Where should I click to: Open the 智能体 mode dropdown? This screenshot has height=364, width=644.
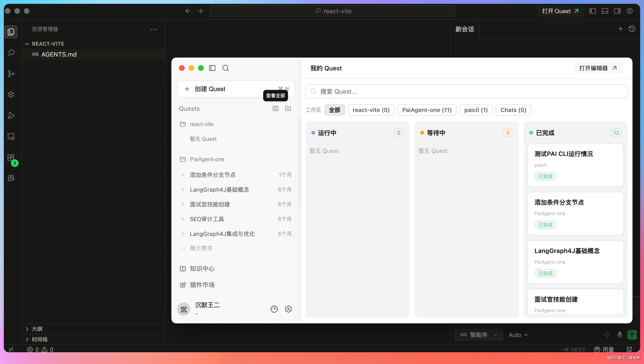479,335
